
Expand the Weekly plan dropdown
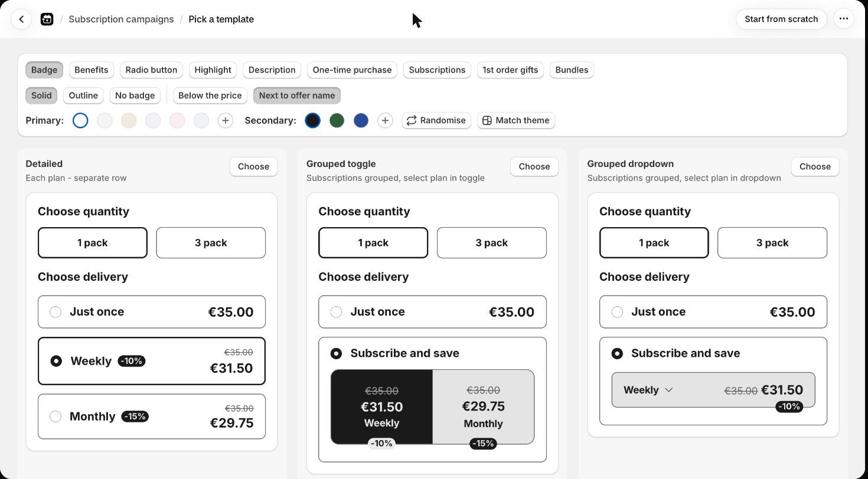click(648, 390)
